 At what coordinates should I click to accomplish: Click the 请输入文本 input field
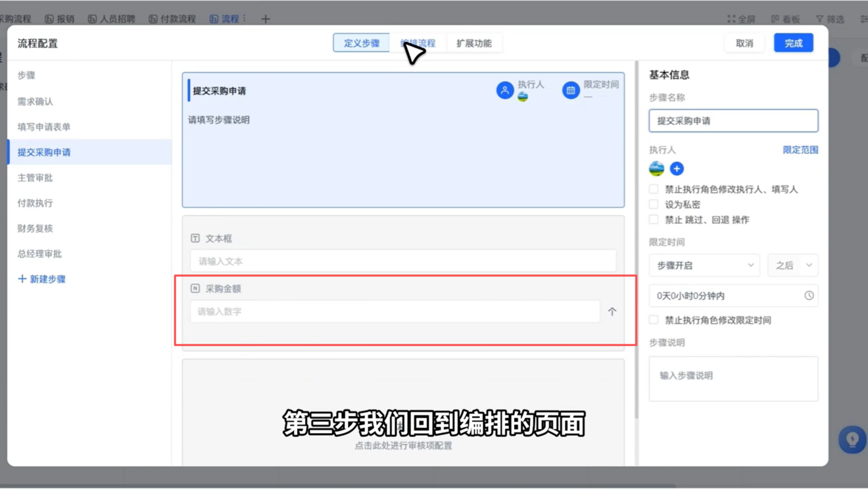403,261
